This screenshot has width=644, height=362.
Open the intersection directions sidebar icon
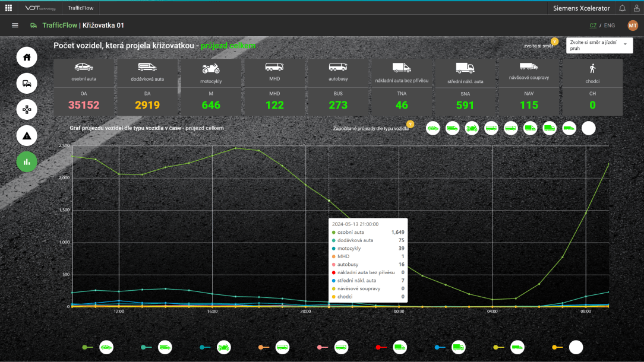pos(26,110)
